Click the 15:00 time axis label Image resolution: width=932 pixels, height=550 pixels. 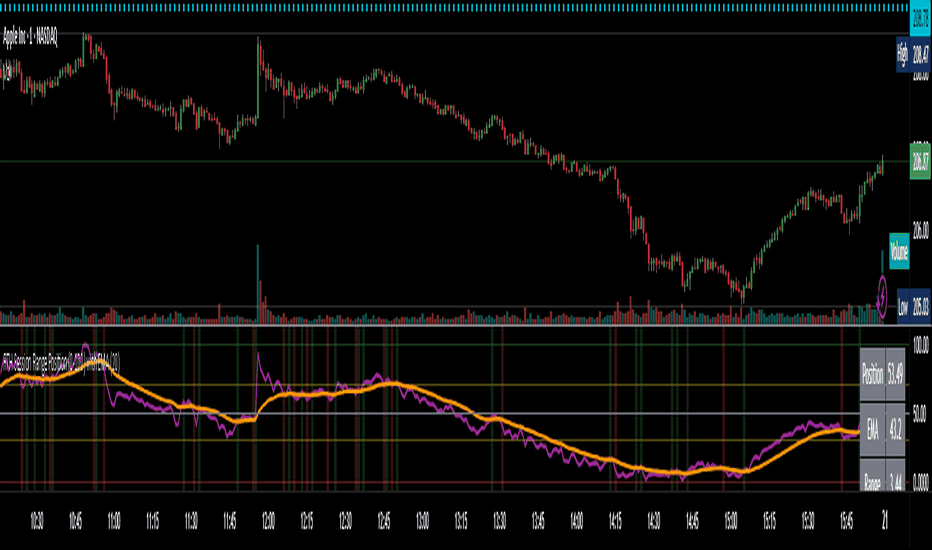pos(731,521)
